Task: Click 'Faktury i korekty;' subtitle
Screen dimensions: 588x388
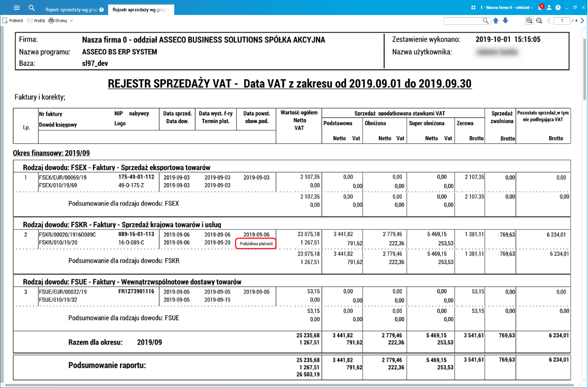Action: pyautogui.click(x=40, y=97)
